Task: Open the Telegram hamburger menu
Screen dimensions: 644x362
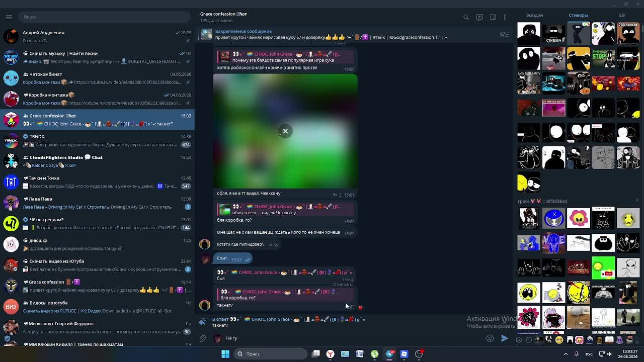Action: pyautogui.click(x=9, y=17)
